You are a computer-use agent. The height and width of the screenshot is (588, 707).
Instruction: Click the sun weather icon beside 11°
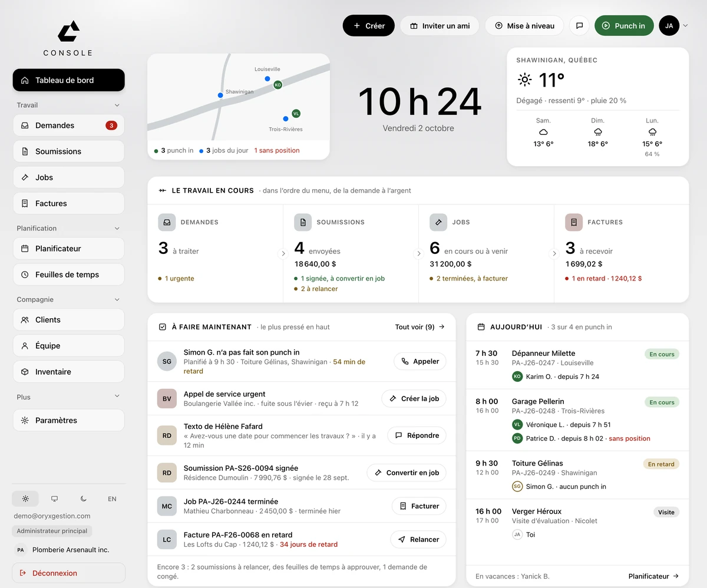(x=524, y=80)
